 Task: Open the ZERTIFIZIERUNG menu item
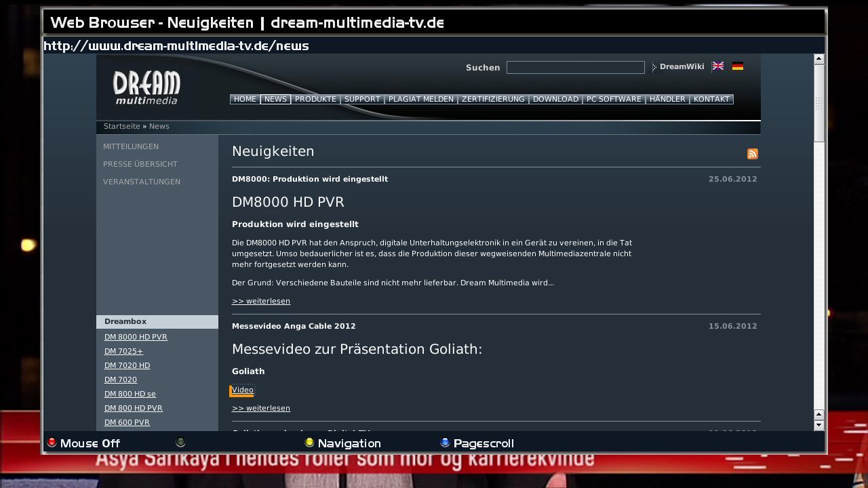point(493,99)
